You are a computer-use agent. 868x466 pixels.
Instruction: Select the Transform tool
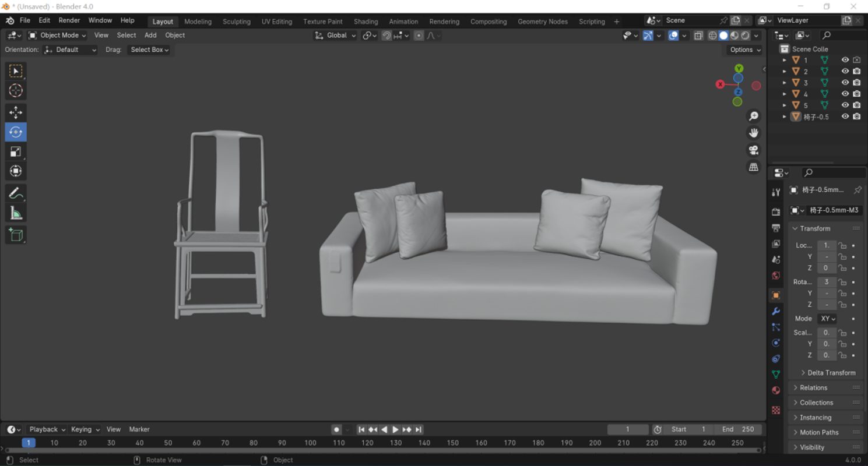pyautogui.click(x=16, y=171)
